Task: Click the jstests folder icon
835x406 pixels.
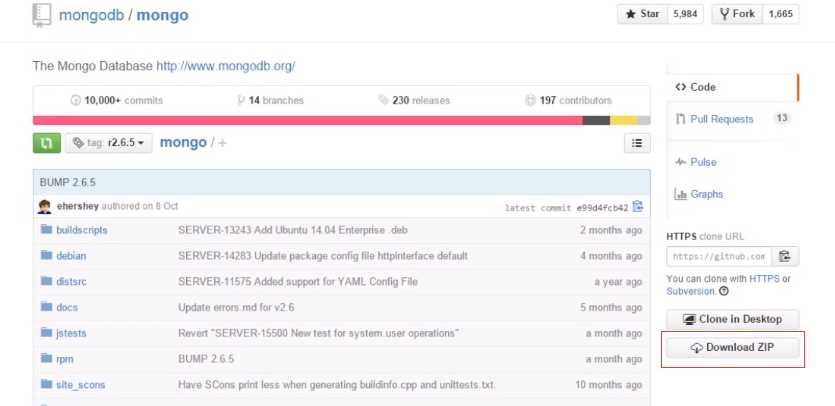Action: [x=46, y=332]
